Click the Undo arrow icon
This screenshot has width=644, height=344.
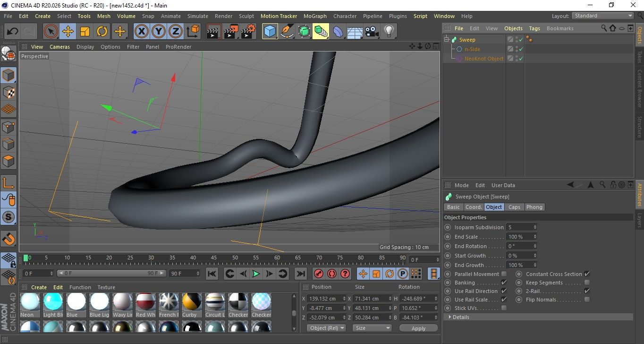click(x=13, y=32)
